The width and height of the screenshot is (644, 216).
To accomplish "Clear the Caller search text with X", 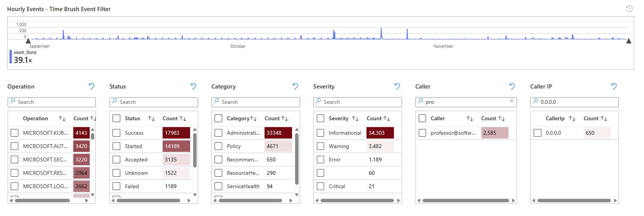I will [512, 101].
